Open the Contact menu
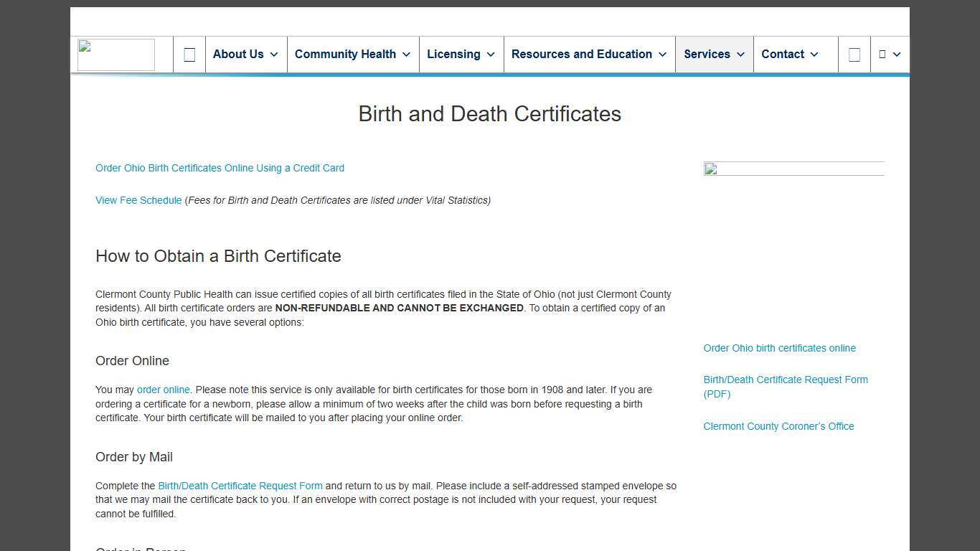Viewport: 980px width, 551px height. click(x=783, y=54)
